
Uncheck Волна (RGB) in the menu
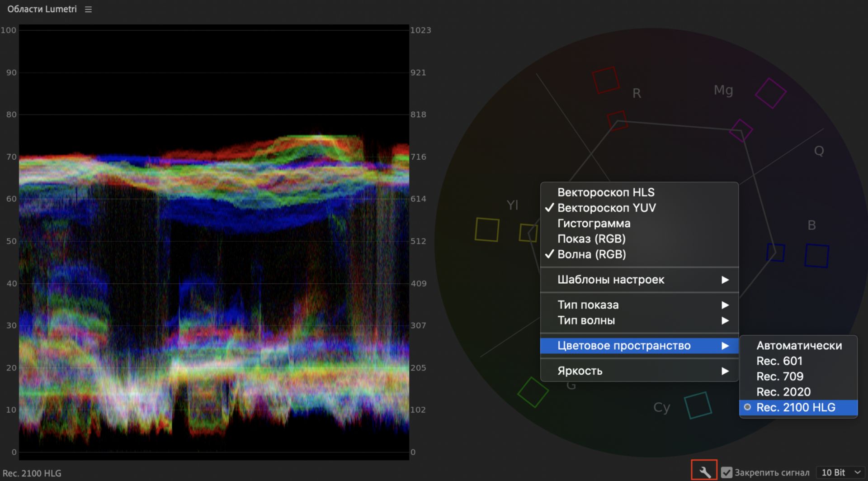pos(591,254)
